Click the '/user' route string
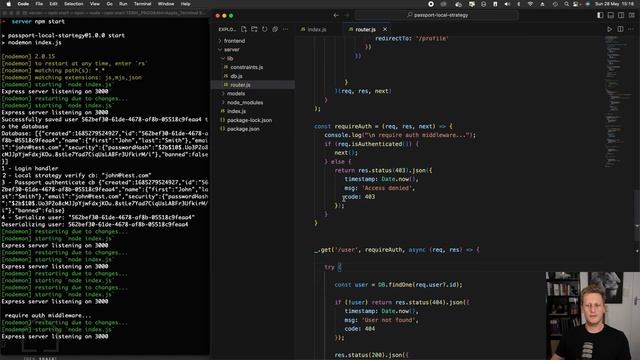Viewport: 640px width, 360px height. [x=345, y=249]
